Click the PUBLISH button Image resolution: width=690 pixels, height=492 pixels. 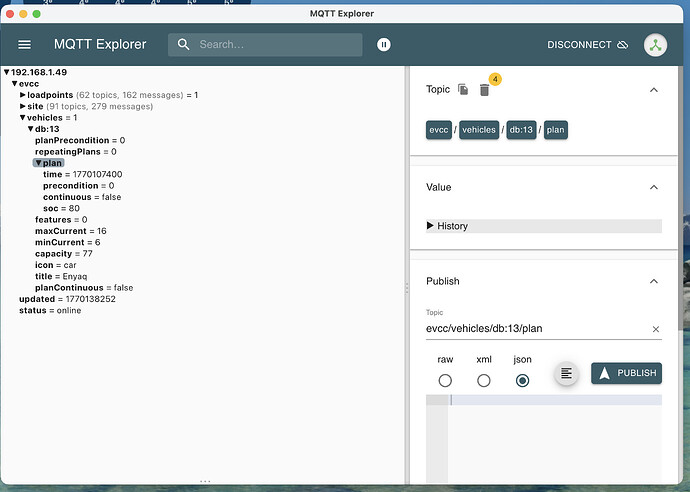(626, 373)
